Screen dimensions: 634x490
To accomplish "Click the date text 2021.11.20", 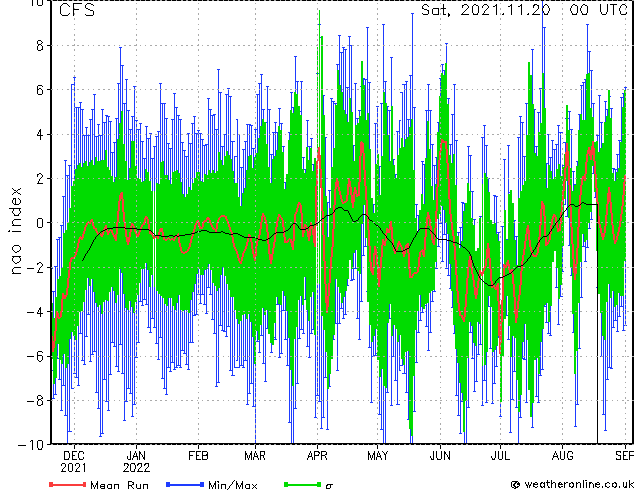I will coord(505,10).
